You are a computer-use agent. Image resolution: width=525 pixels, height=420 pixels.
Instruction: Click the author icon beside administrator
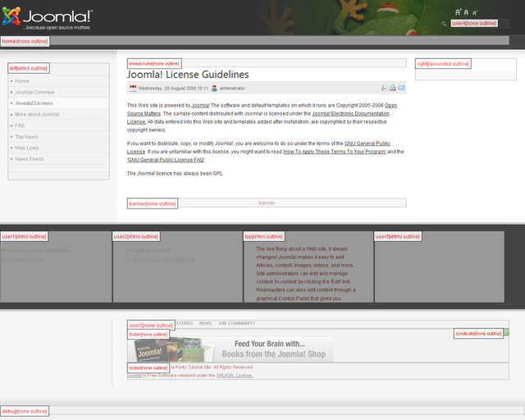coord(214,89)
